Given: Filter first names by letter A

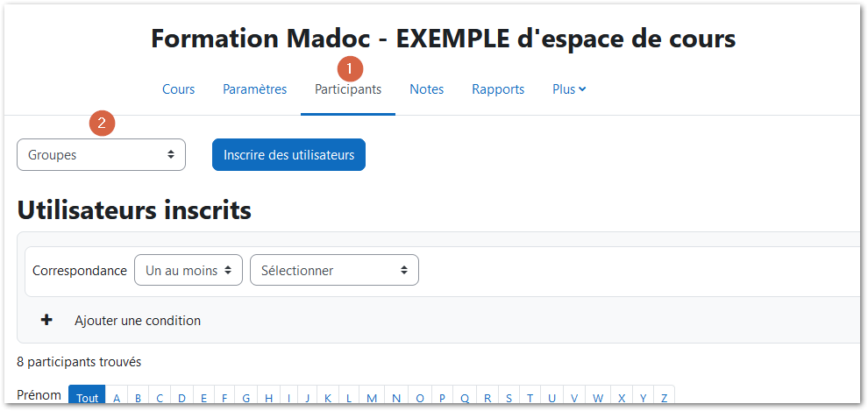Looking at the screenshot, I should pos(117,398).
